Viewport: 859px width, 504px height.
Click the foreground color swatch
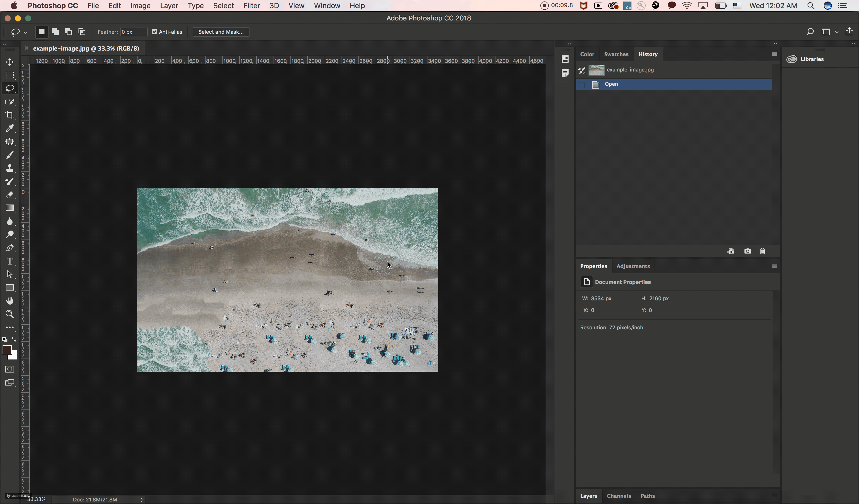(7, 350)
